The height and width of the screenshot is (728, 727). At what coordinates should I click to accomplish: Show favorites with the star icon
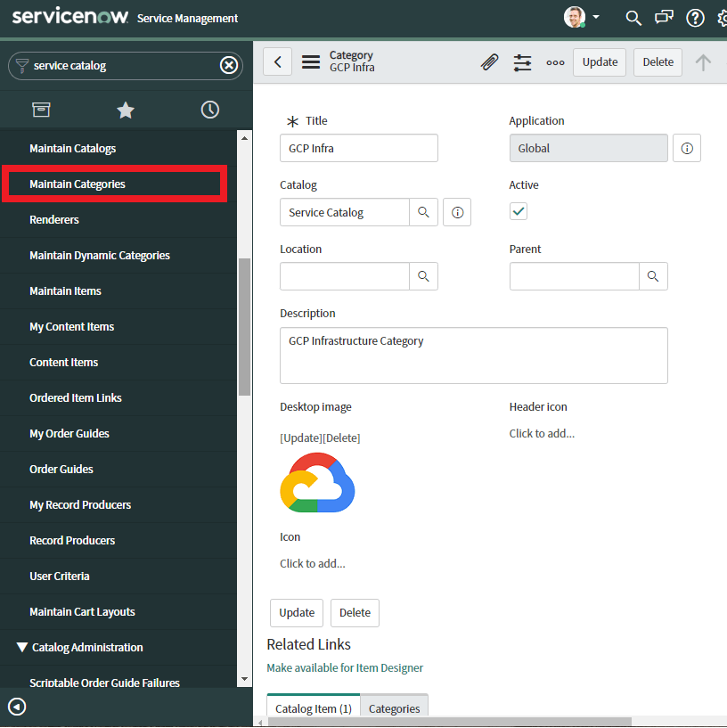coord(126,110)
